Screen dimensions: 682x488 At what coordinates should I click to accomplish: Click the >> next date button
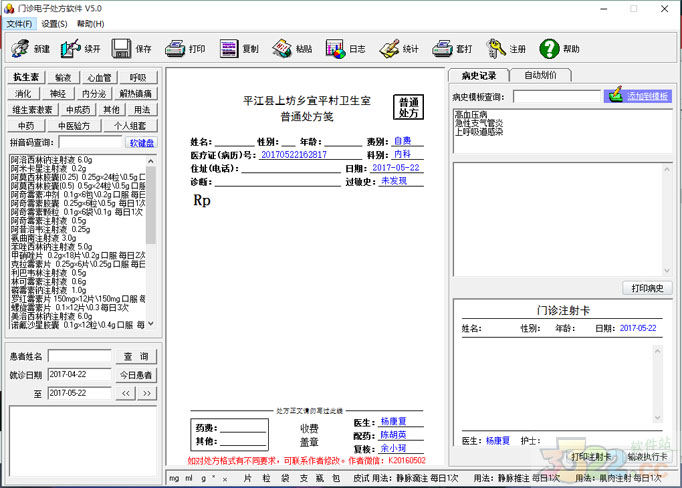pyautogui.click(x=147, y=393)
